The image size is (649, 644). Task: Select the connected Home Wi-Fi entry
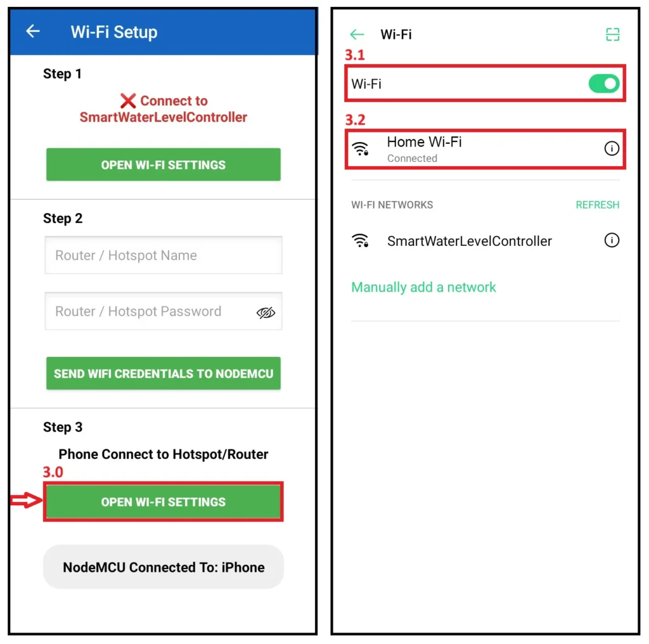point(485,149)
